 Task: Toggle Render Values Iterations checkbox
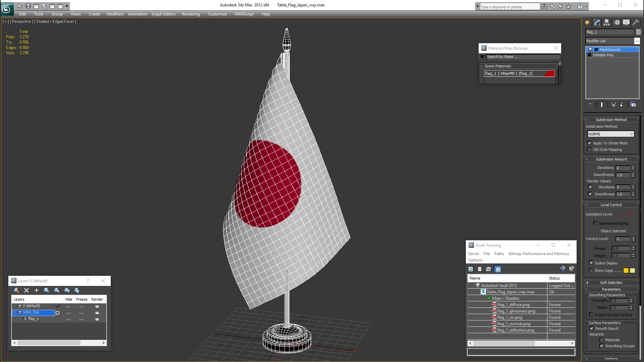590,187
